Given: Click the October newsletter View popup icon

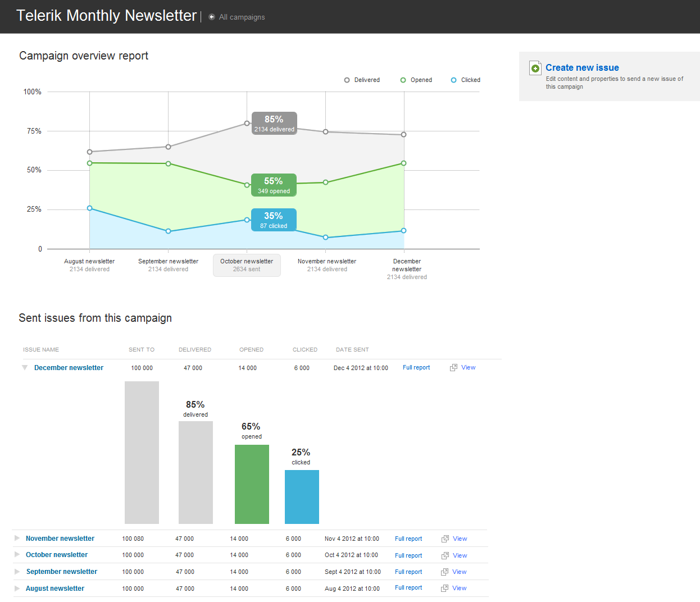Looking at the screenshot, I should (445, 556).
